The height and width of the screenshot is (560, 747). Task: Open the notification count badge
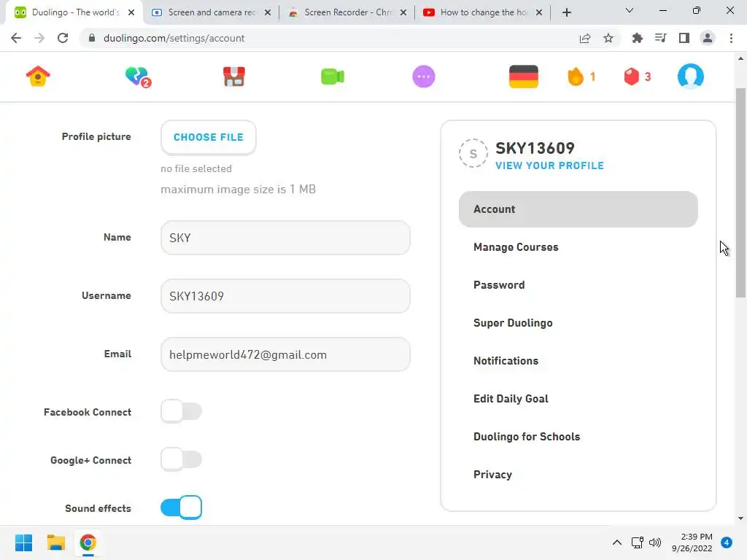coord(727,542)
